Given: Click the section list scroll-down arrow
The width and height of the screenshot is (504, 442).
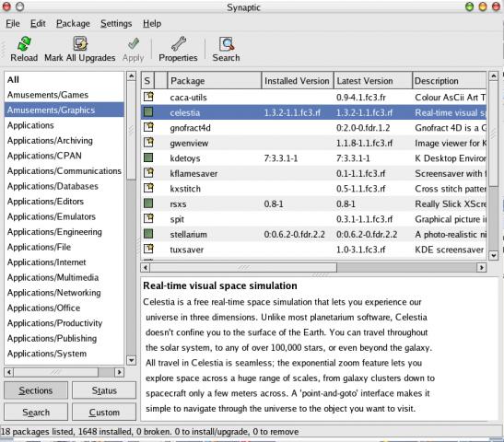Looking at the screenshot, I should (131, 360).
